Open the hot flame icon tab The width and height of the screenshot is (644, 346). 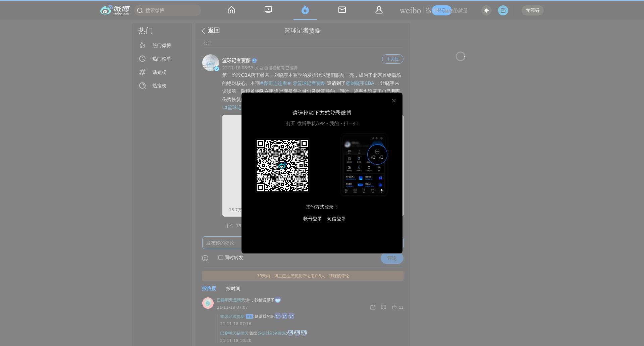305,10
